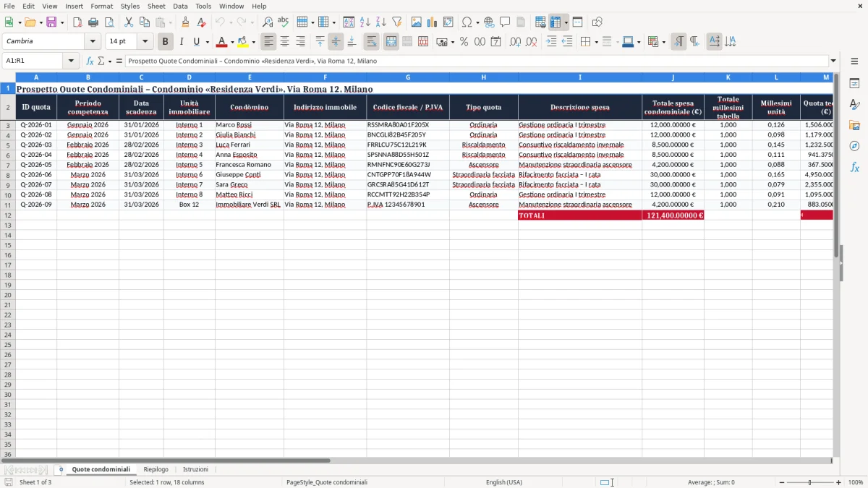Expand the Name Box dropdown

click(x=72, y=61)
